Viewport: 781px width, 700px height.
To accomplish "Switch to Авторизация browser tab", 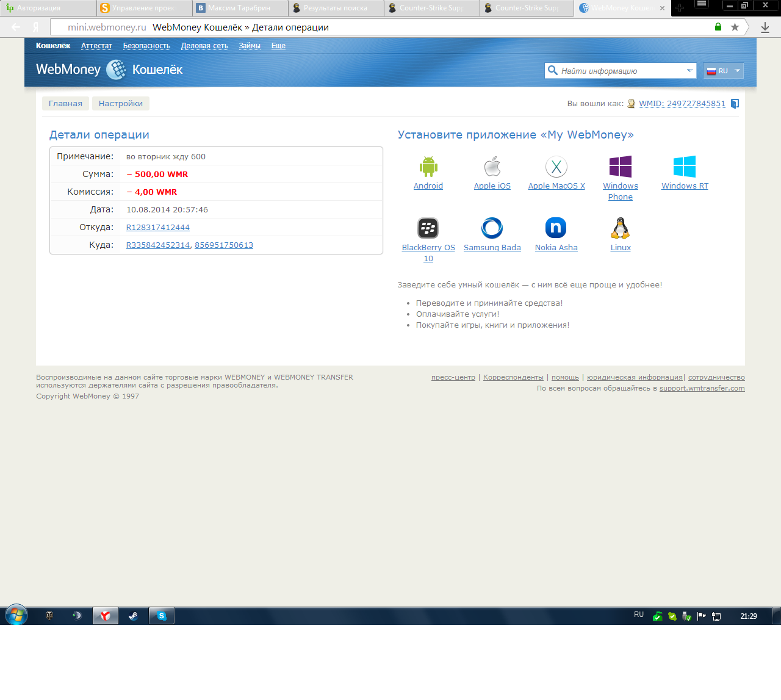I will pyautogui.click(x=48, y=8).
